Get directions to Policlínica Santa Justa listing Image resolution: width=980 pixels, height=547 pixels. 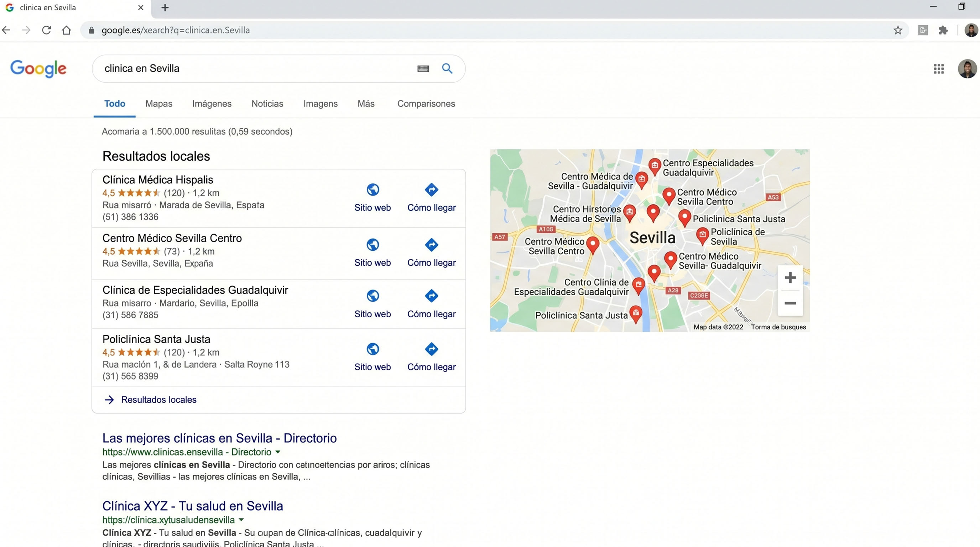click(x=431, y=357)
